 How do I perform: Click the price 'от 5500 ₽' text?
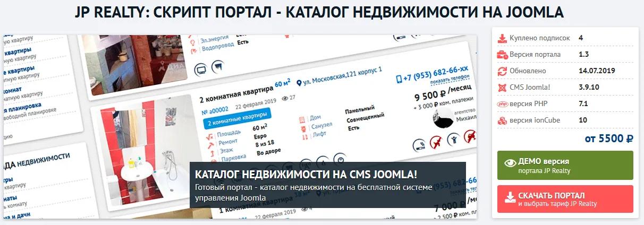(609, 139)
